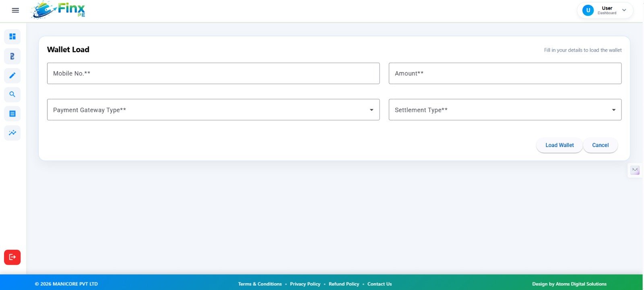Viewport: 644px width, 290px height.
Task: Click the blue U user avatar
Action: 588,10
